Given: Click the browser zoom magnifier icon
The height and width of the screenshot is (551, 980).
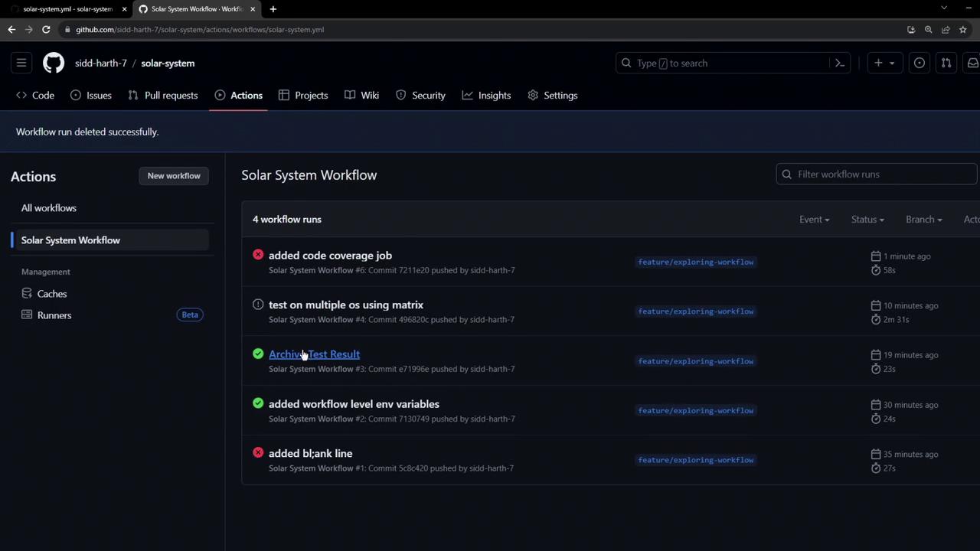Looking at the screenshot, I should (928, 29).
